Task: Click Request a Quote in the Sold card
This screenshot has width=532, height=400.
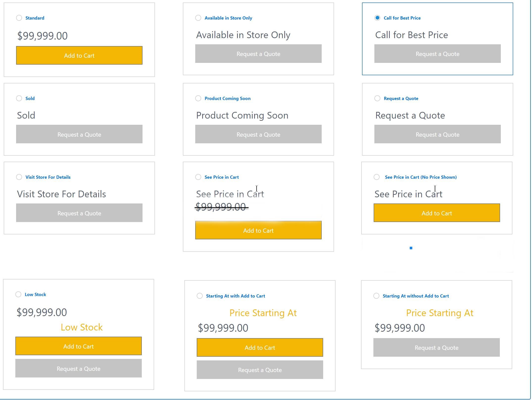Action: click(79, 134)
